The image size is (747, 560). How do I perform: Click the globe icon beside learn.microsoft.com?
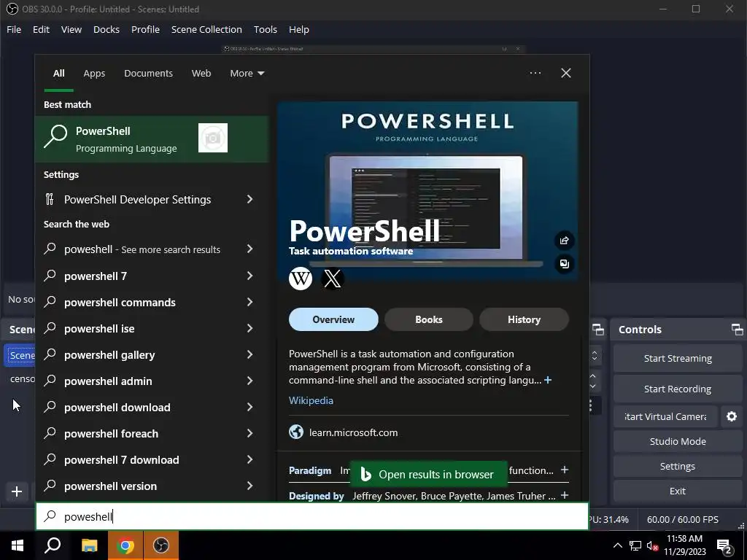(x=296, y=432)
